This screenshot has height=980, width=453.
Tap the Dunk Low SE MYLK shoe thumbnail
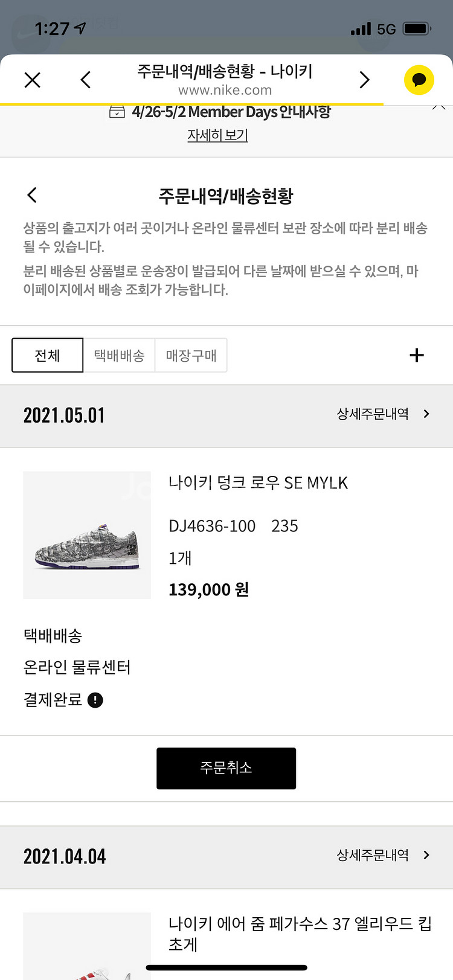point(87,535)
